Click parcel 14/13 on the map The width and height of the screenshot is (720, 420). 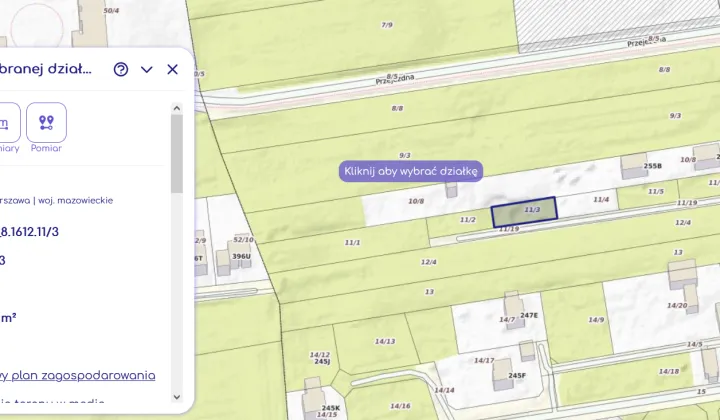pyautogui.click(x=385, y=341)
